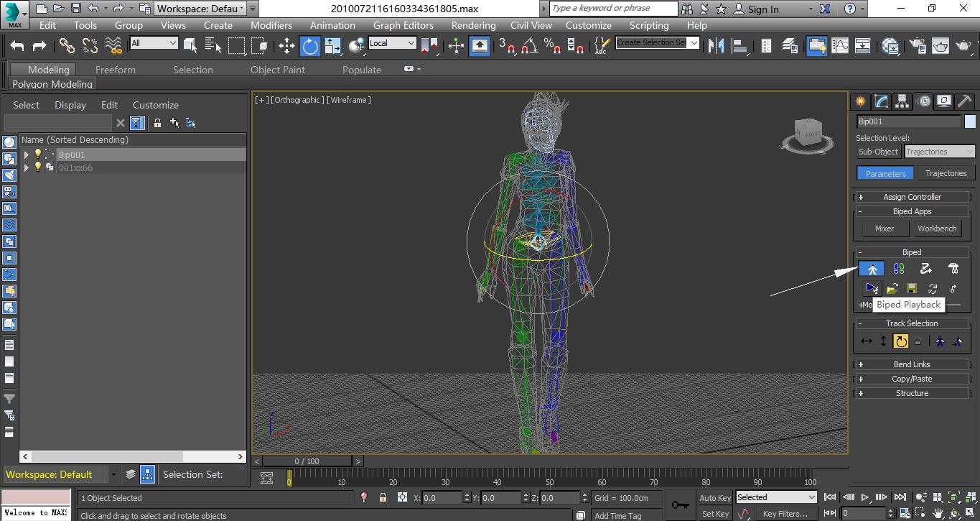This screenshot has height=521, width=980.
Task: Toggle the Angle Snap icon
Action: [x=530, y=46]
